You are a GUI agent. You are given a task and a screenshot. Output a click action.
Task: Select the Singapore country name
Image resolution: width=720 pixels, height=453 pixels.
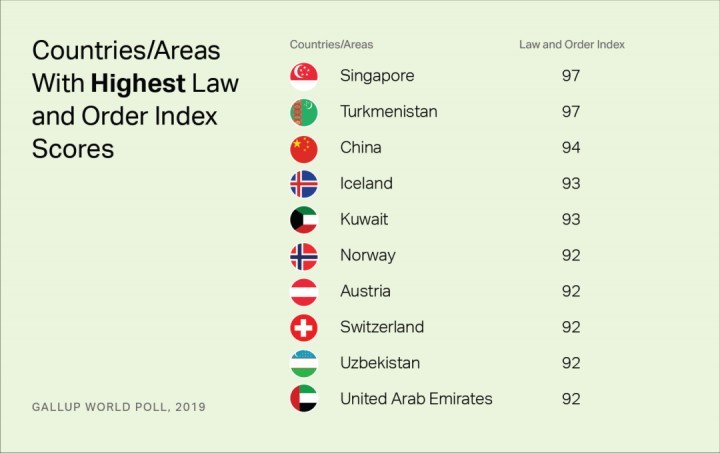[x=377, y=76]
